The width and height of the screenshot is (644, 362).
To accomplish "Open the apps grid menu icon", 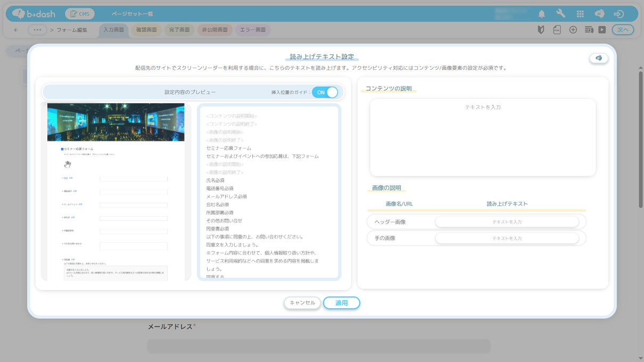I will 580,14.
